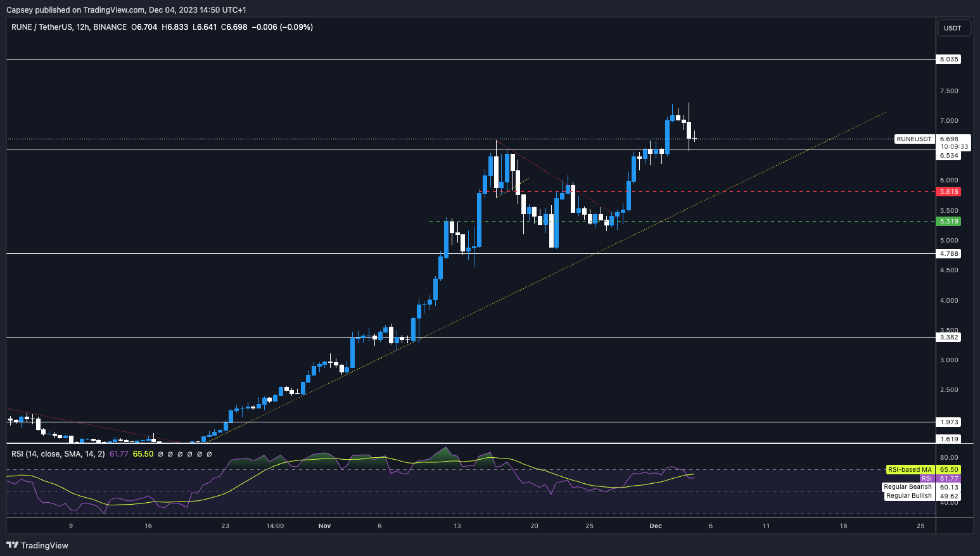
Task: Select the 1.973 level price label
Action: tap(949, 422)
